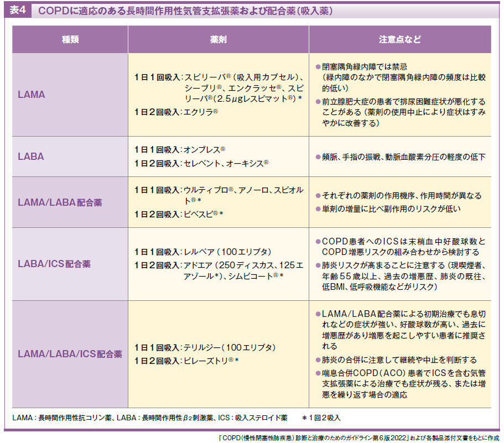
Task: Select the 薬剤 column header
Action: tap(218, 40)
